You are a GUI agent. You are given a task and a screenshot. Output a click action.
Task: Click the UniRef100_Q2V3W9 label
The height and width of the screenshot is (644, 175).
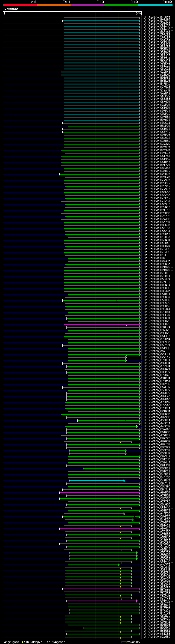(157, 144)
